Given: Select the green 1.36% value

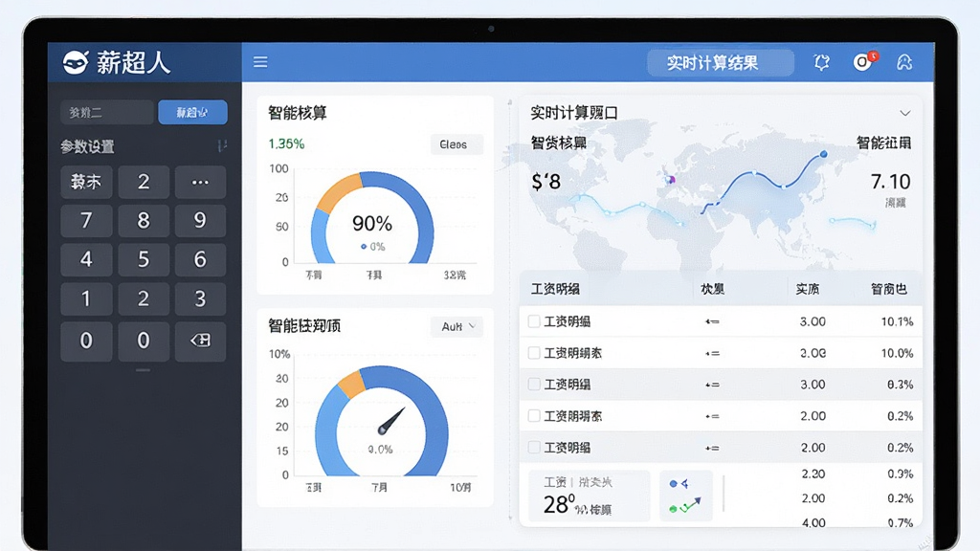Looking at the screenshot, I should click(x=286, y=144).
